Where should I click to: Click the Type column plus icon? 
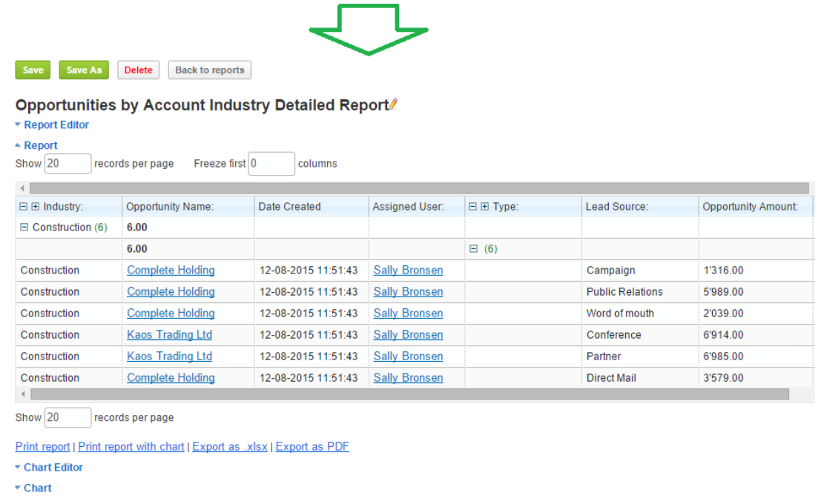[485, 207]
